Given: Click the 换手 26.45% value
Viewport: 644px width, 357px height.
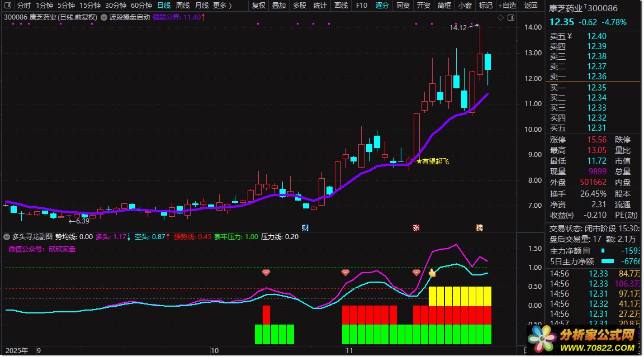Looking at the screenshot, I should (x=593, y=194).
